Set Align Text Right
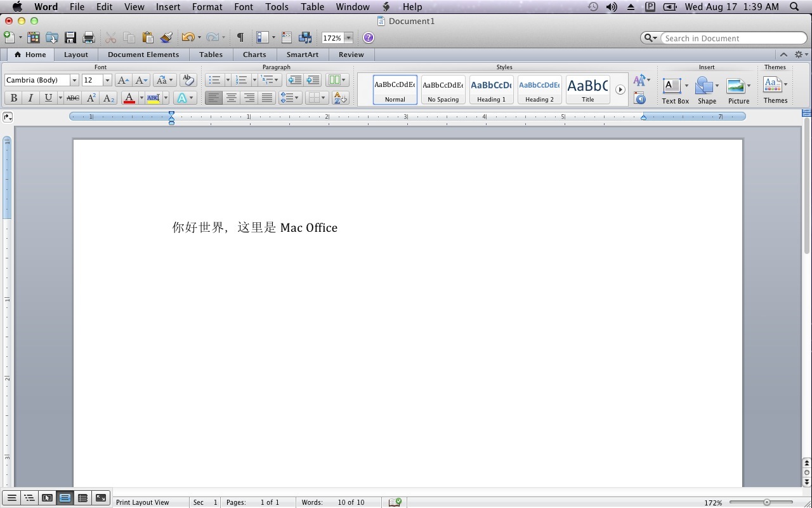This screenshot has width=812, height=508. coord(249,98)
